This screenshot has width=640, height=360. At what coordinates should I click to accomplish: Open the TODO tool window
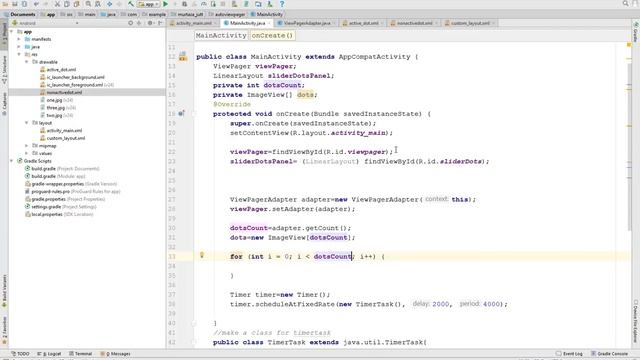tap(20, 354)
